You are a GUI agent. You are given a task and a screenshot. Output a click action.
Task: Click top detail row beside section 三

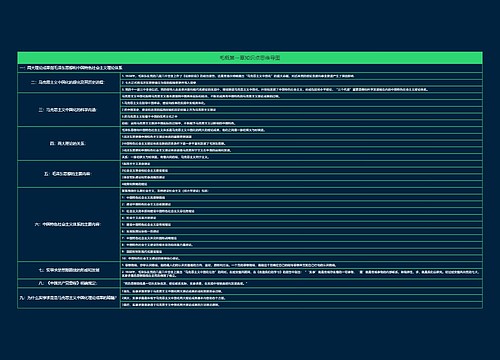coord(301,96)
